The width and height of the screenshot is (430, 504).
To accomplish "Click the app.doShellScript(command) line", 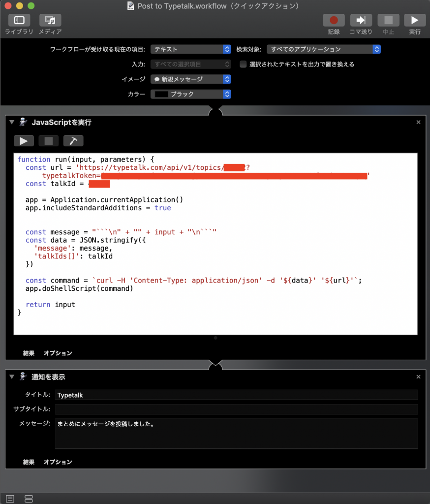I will 79,288.
